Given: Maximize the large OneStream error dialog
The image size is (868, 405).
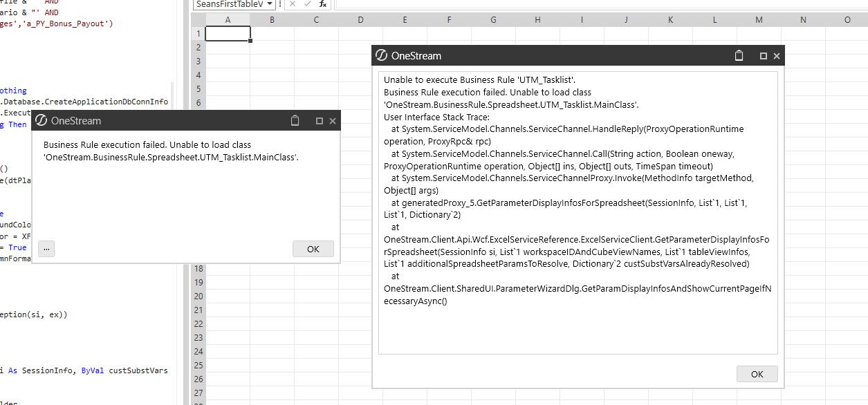Looking at the screenshot, I should [x=764, y=56].
